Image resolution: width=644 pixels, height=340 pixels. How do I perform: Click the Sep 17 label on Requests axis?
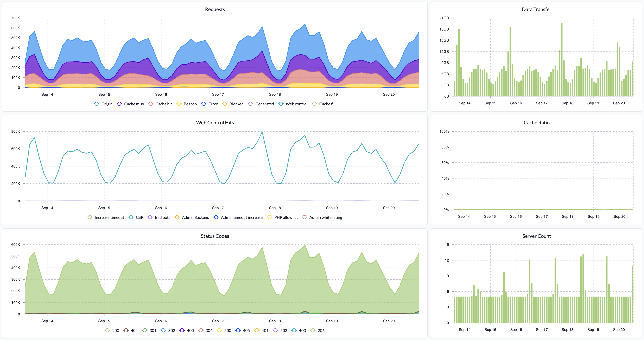click(x=218, y=94)
